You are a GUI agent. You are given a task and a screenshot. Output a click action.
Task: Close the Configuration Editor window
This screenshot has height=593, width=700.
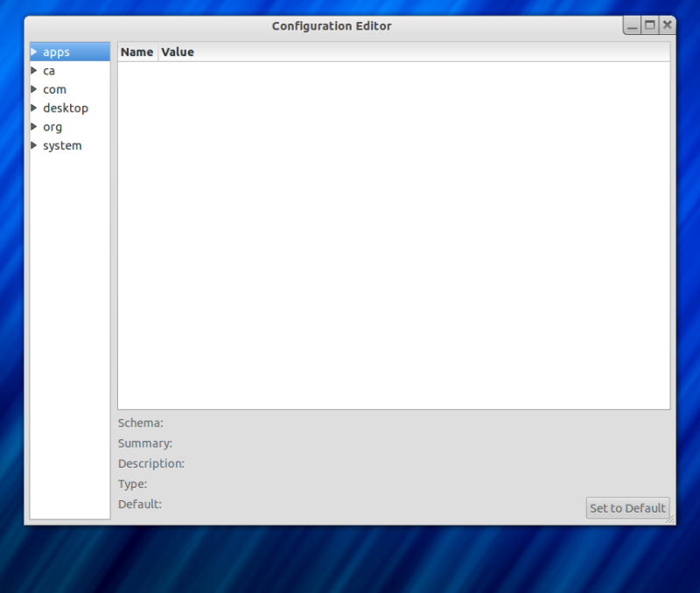(668, 25)
